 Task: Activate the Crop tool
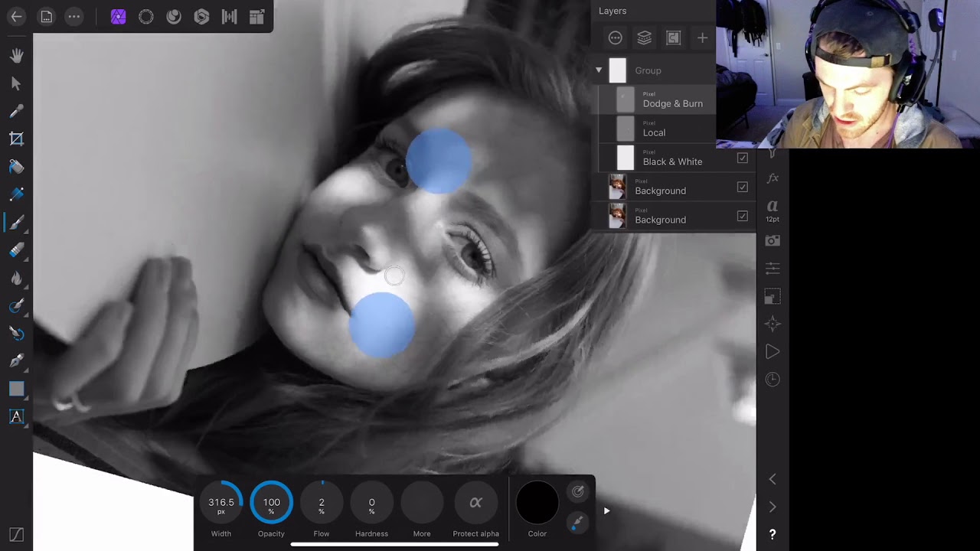16,139
